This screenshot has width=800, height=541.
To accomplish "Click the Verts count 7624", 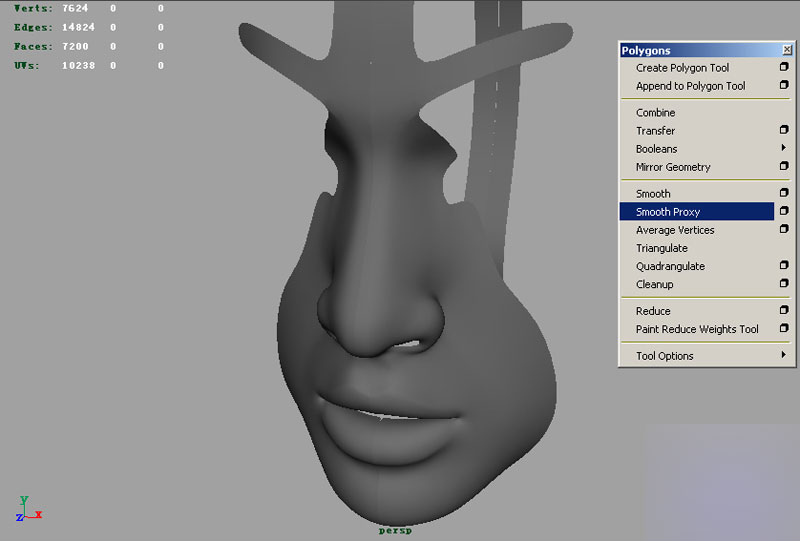I will pyautogui.click(x=75, y=8).
